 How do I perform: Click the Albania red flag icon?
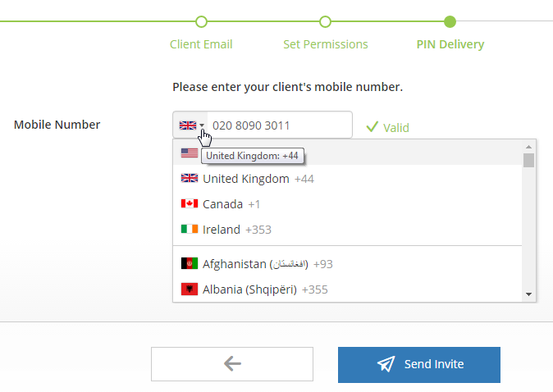(190, 289)
